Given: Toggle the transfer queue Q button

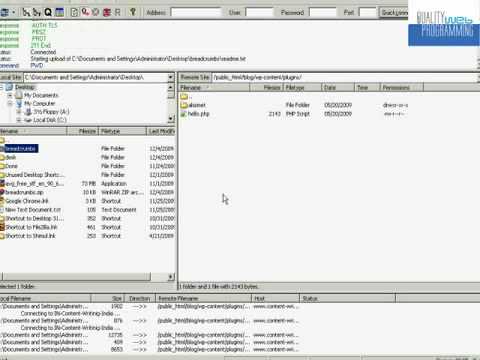Looking at the screenshot, I should pos(48,12).
